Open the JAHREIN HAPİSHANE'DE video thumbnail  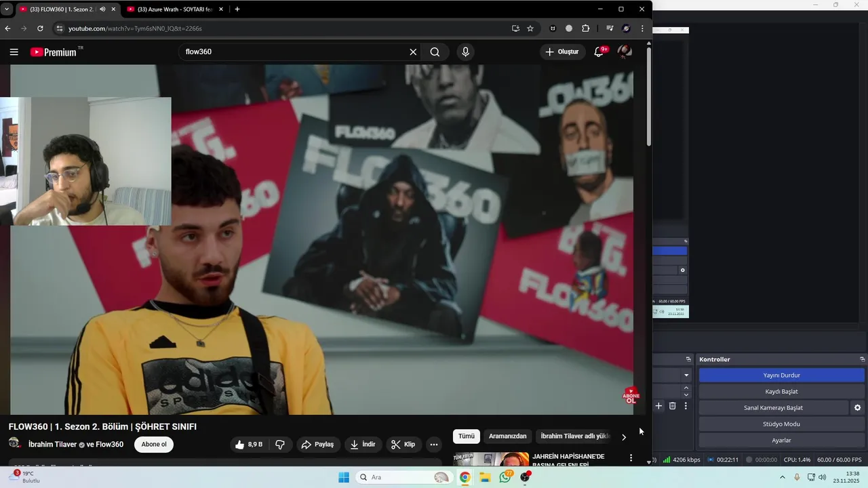click(x=491, y=460)
